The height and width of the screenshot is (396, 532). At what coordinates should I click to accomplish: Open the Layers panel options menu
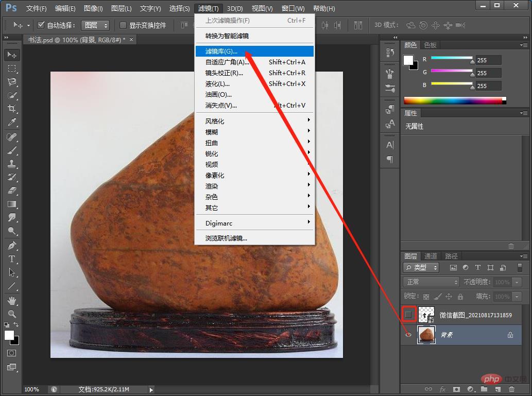pos(524,256)
